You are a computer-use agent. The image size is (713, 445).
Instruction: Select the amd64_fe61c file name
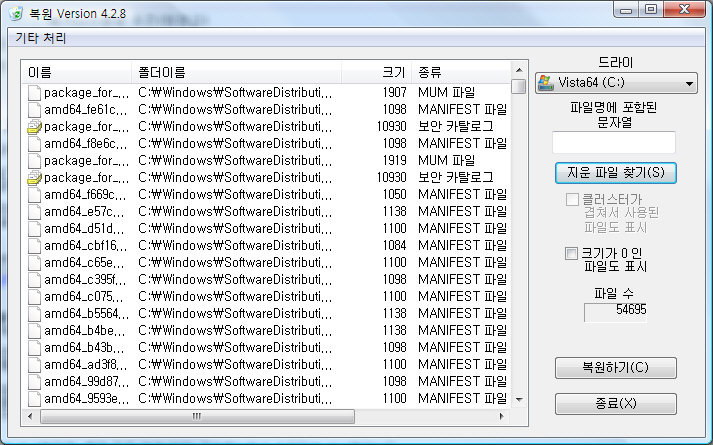[86, 110]
